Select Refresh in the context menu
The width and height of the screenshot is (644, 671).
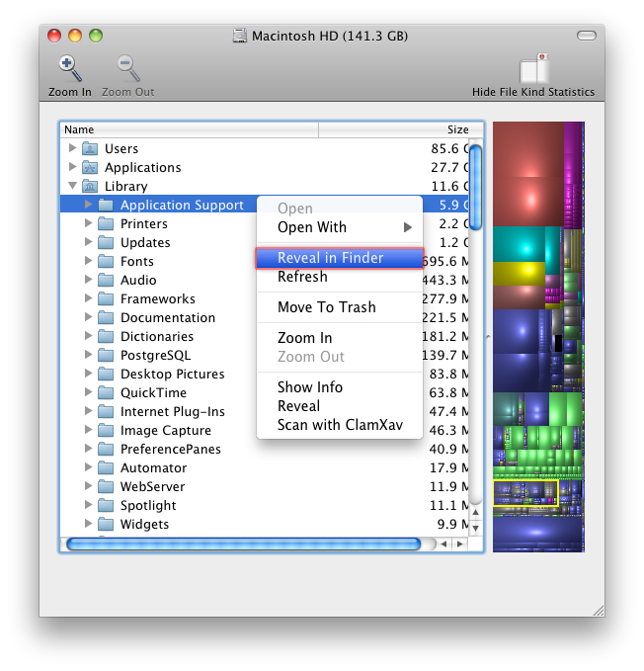click(x=340, y=277)
